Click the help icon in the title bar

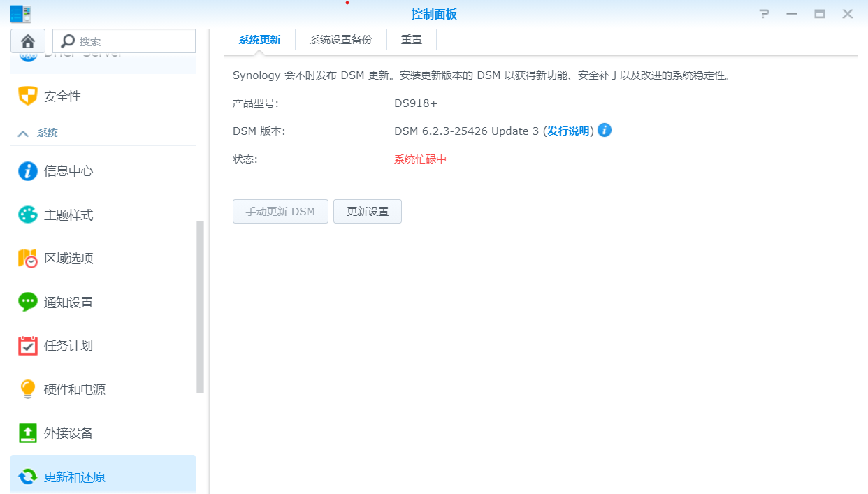(764, 13)
